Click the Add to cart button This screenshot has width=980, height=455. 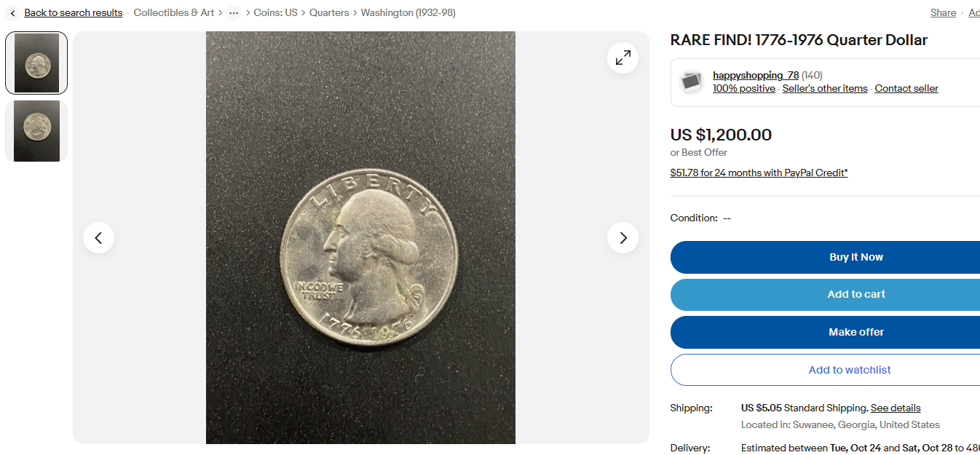click(855, 294)
